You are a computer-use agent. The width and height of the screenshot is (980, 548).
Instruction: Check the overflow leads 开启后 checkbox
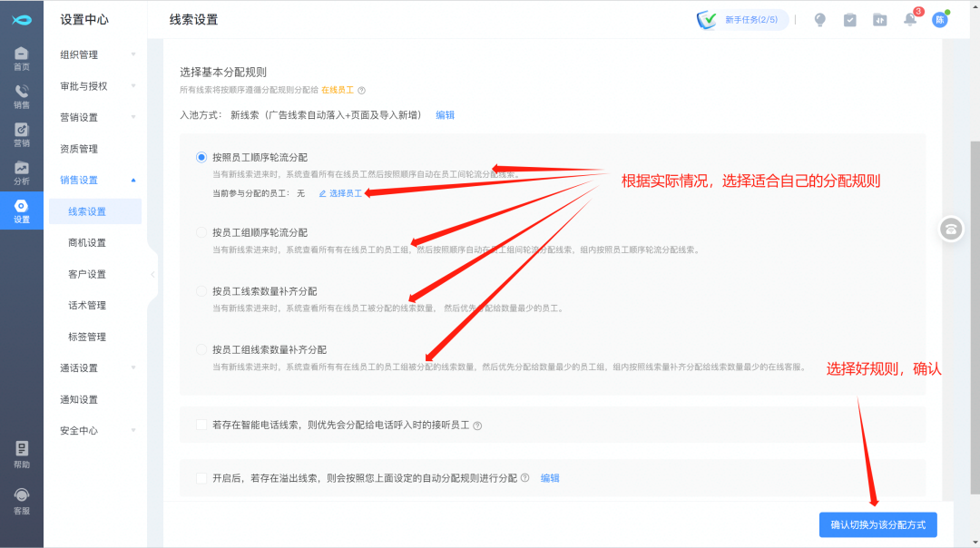coord(201,477)
